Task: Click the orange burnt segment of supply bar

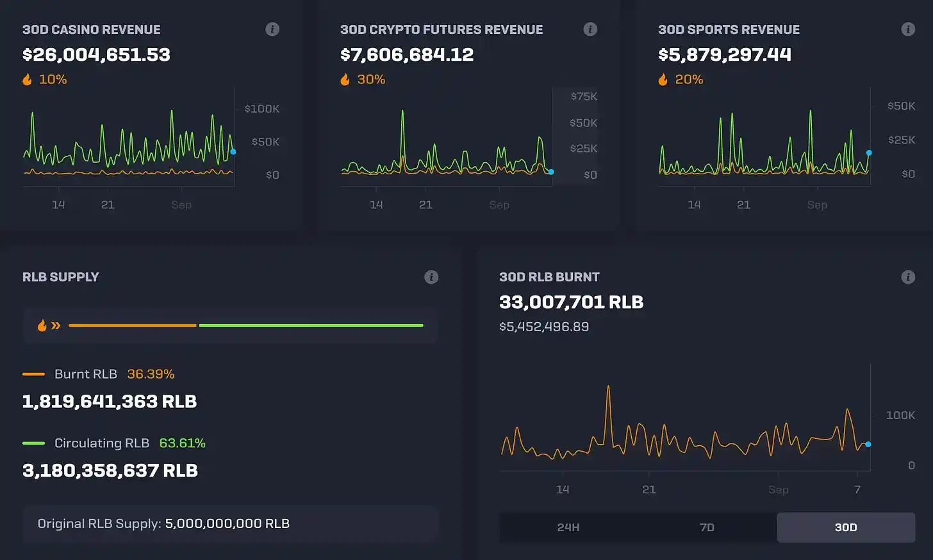Action: point(132,325)
